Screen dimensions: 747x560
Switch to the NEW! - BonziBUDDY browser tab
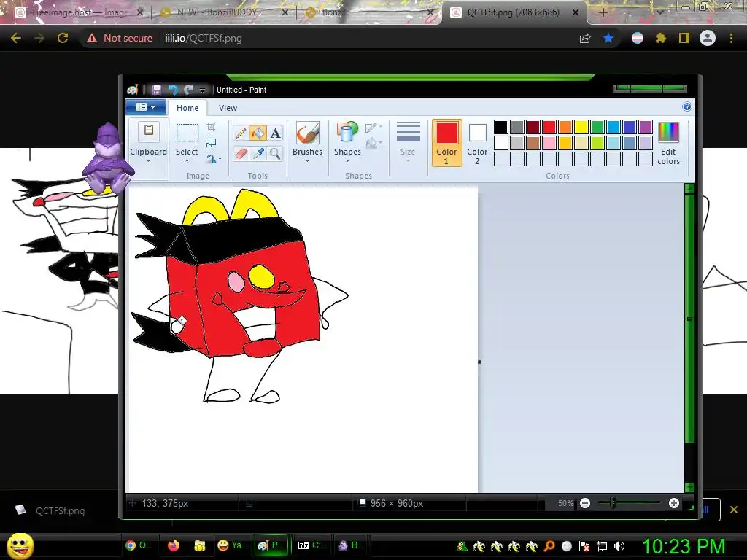(x=224, y=12)
